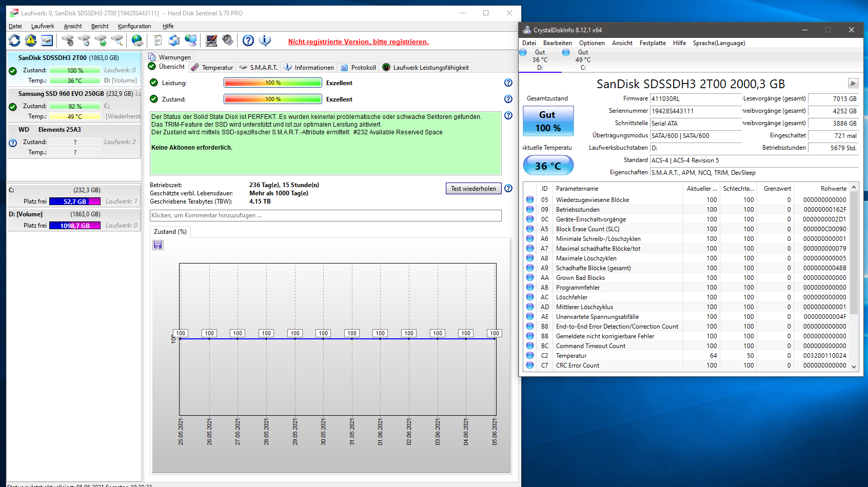
Task: Click the globe with disk icon
Action: (137, 40)
